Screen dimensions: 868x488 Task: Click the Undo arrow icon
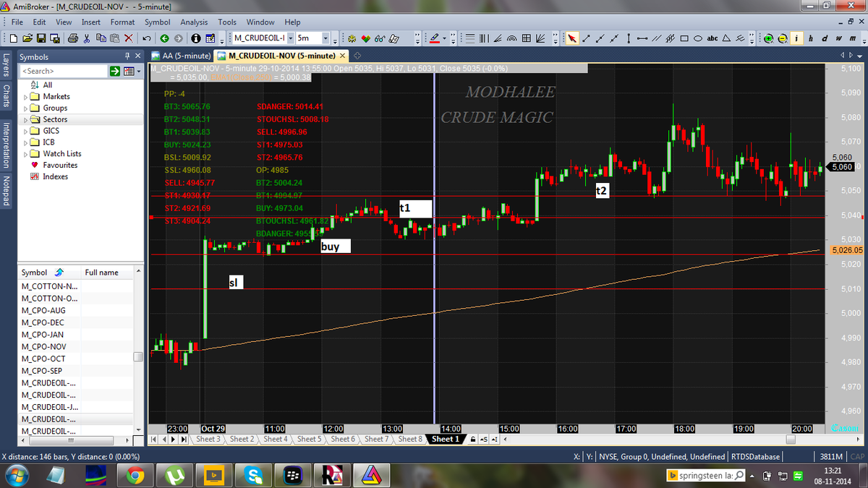147,38
